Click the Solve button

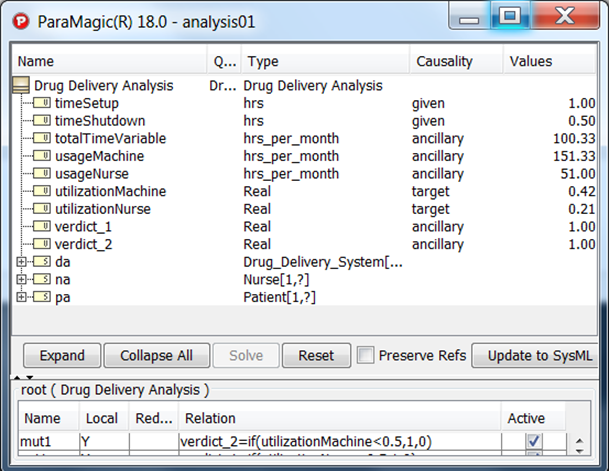(x=246, y=355)
